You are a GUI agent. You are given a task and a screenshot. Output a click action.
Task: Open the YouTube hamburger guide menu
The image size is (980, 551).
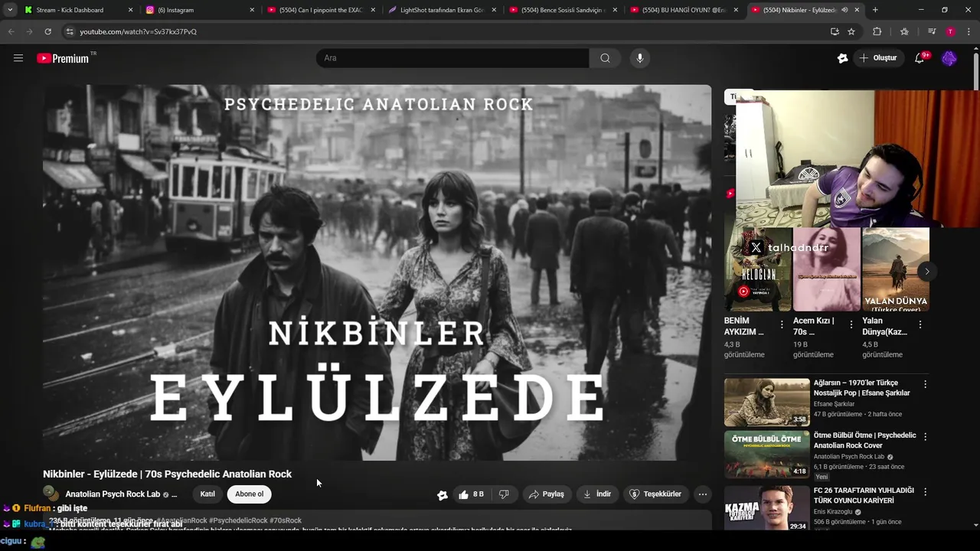click(18, 58)
